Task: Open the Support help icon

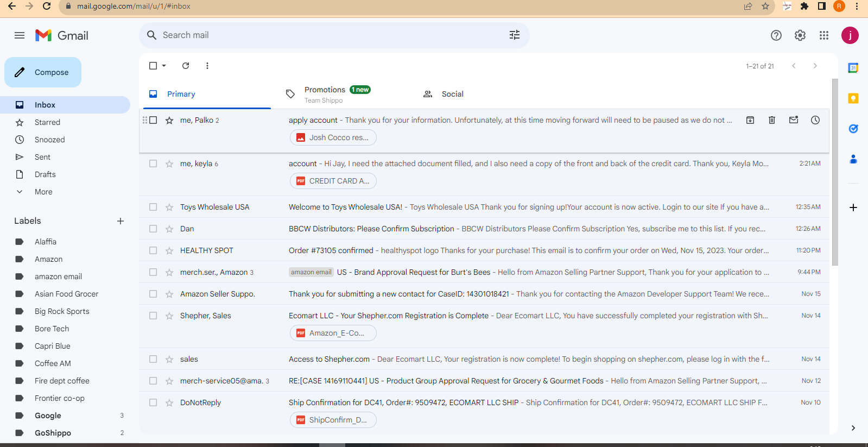Action: coord(776,35)
